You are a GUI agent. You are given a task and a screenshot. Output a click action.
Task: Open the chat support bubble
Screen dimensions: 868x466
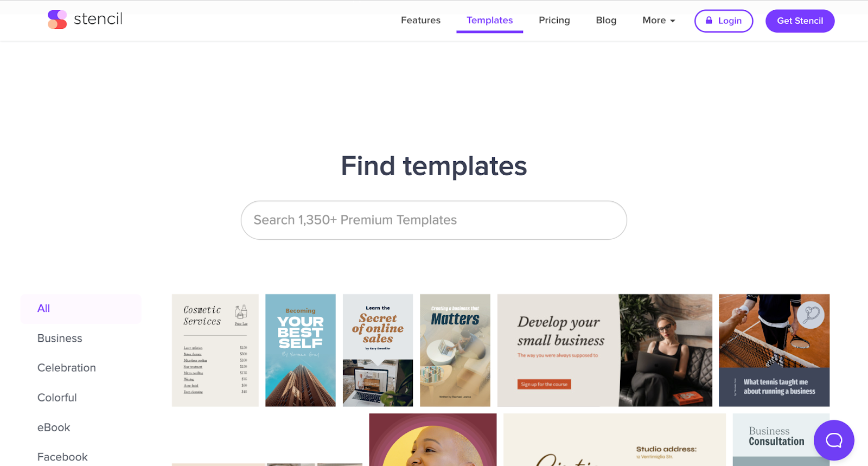click(834, 440)
